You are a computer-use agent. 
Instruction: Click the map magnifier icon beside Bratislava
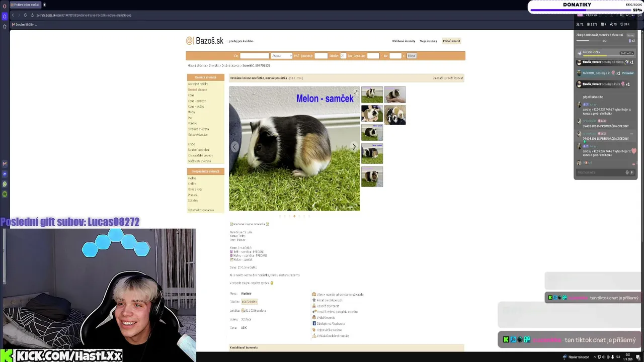tap(243, 311)
